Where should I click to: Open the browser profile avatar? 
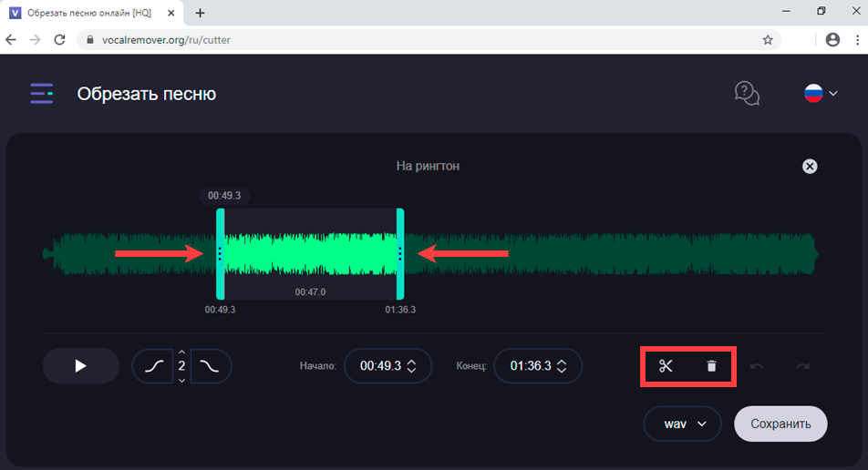(x=832, y=40)
